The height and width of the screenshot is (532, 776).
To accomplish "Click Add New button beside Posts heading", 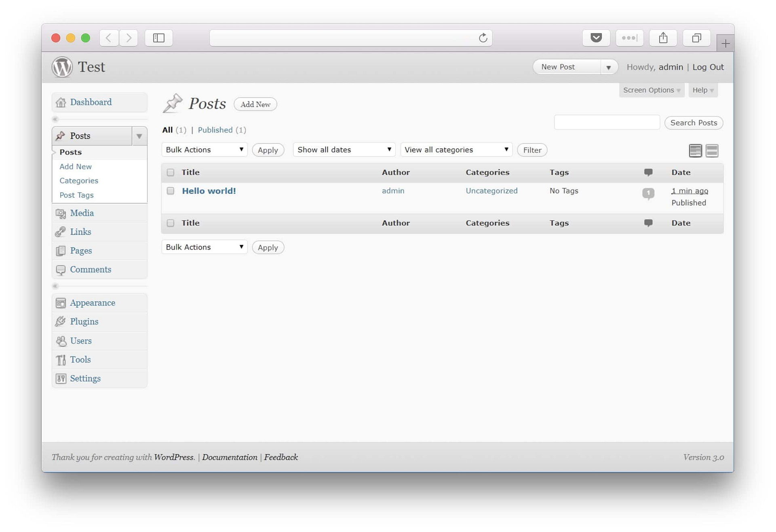I will [x=255, y=105].
